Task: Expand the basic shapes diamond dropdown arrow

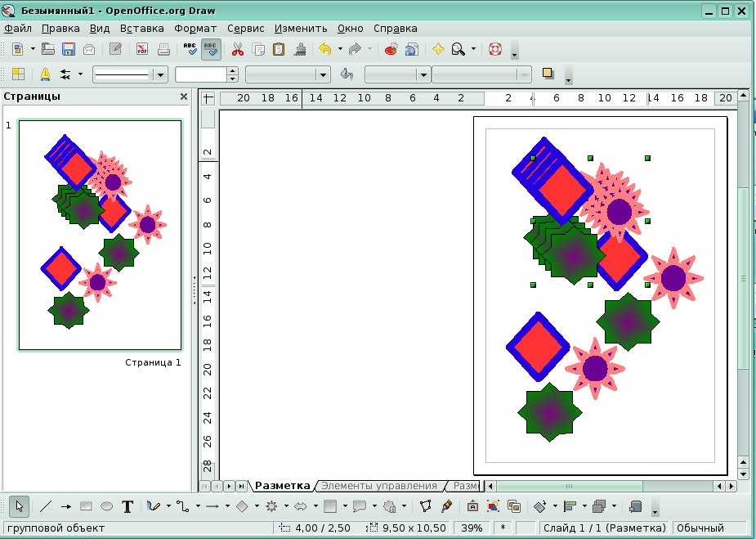Action: click(257, 506)
